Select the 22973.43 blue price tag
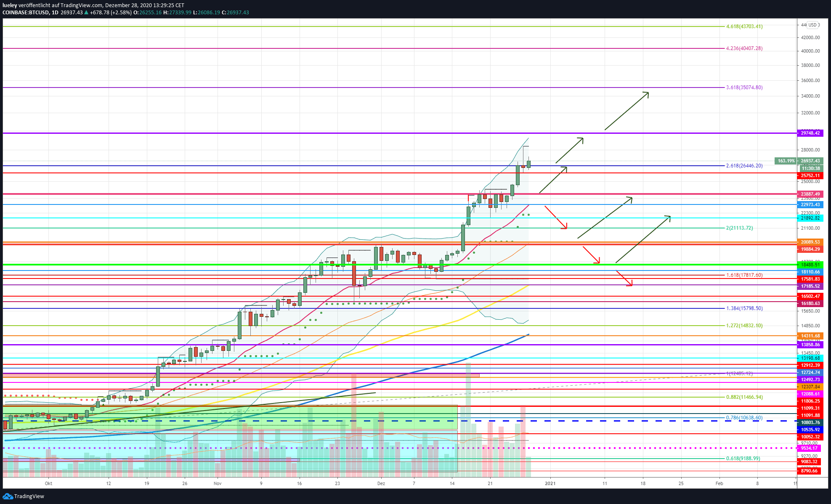The height and width of the screenshot is (504, 831). (x=810, y=204)
